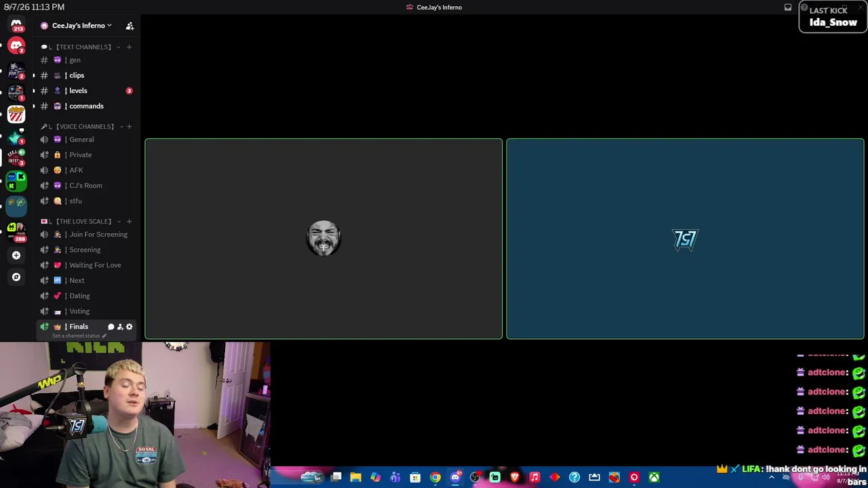The image size is (868, 488).
Task: Join CJ's Room voice channel
Action: [87, 186]
